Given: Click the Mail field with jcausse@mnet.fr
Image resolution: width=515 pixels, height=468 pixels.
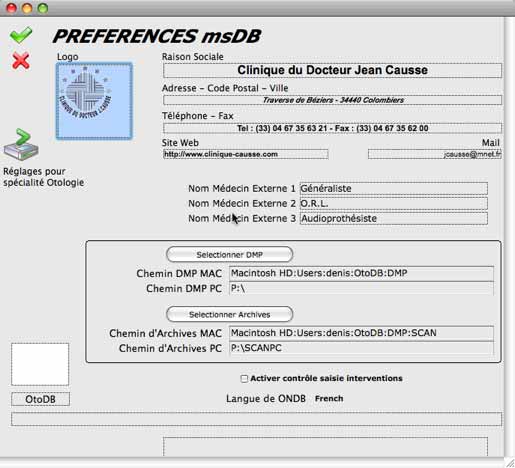Looking at the screenshot, I should point(435,154).
